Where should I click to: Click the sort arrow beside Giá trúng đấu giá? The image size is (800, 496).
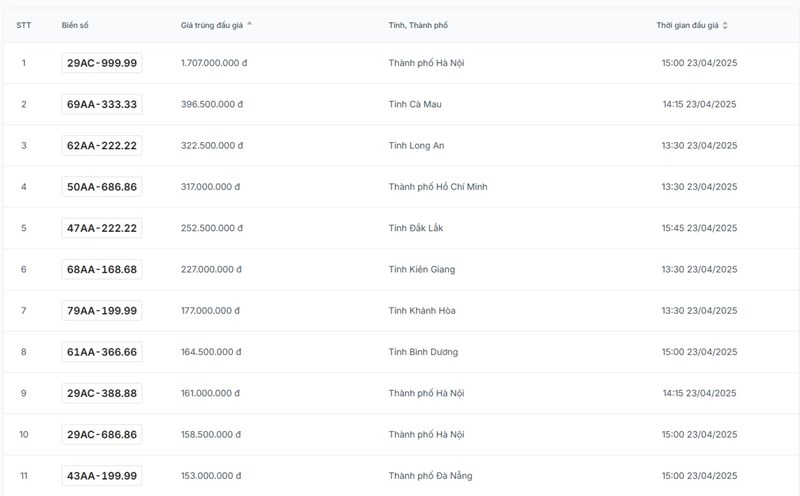[x=249, y=24]
